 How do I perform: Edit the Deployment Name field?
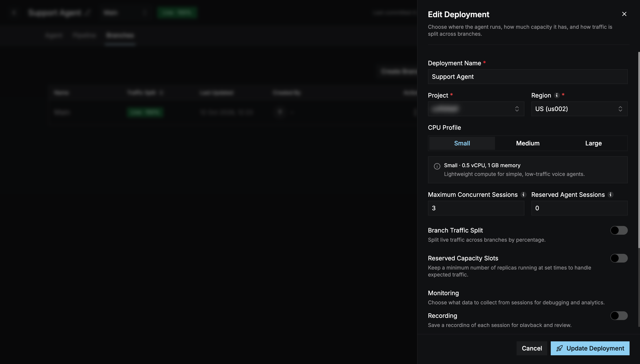coord(527,76)
